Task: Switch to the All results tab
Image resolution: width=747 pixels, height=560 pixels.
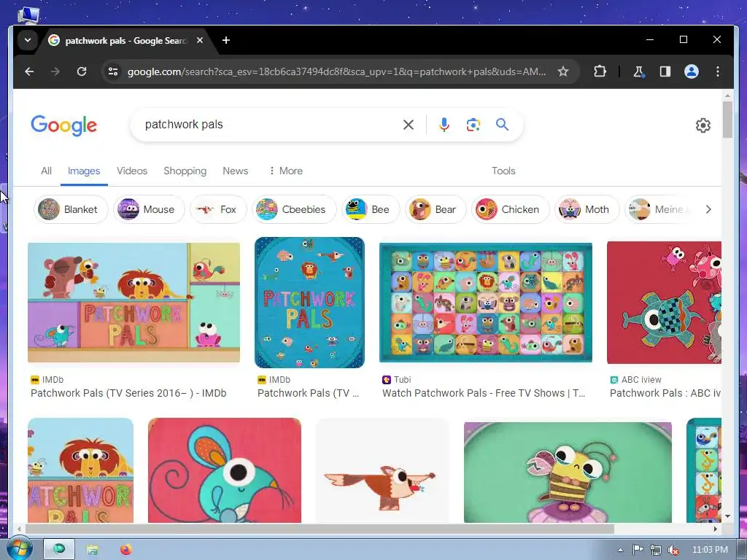Action: (46, 171)
